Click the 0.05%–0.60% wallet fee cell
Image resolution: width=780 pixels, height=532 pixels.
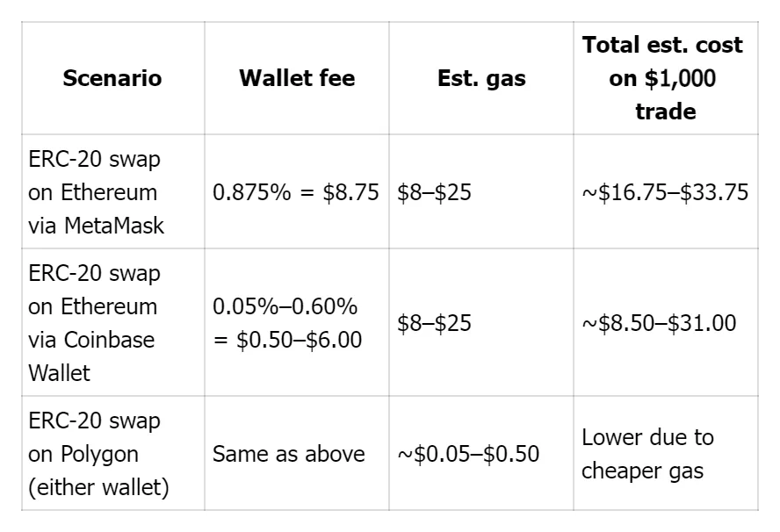[x=285, y=306]
